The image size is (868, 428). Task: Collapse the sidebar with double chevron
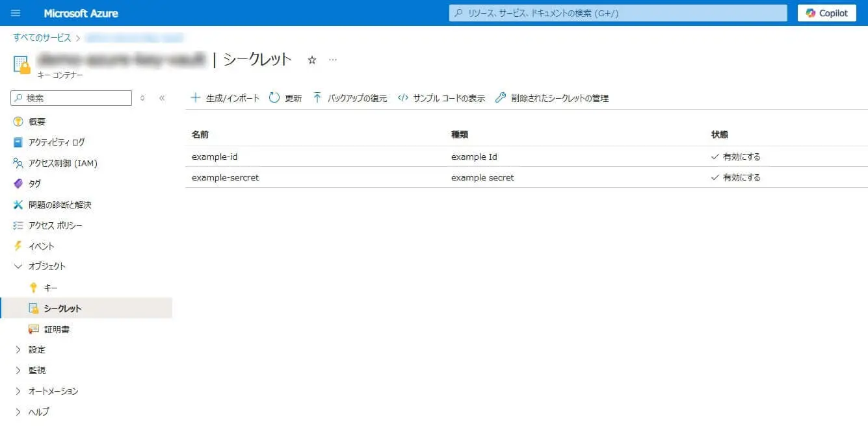click(162, 98)
